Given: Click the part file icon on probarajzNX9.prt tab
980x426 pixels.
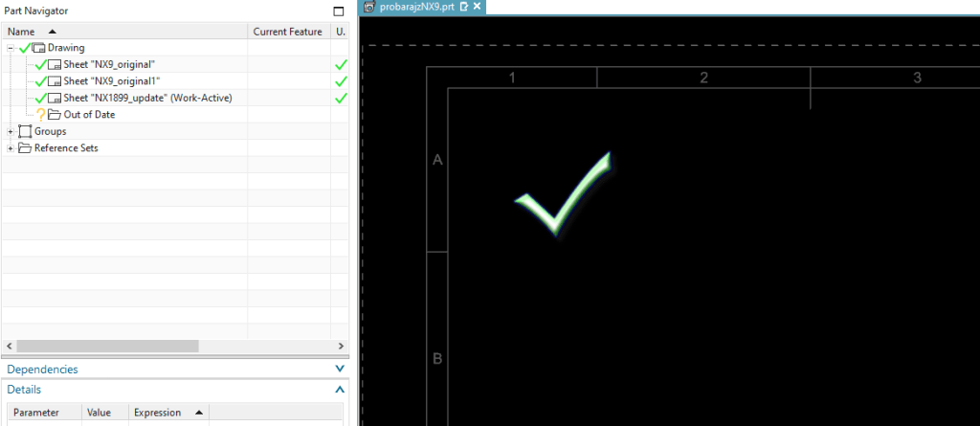Looking at the screenshot, I should click(x=369, y=7).
